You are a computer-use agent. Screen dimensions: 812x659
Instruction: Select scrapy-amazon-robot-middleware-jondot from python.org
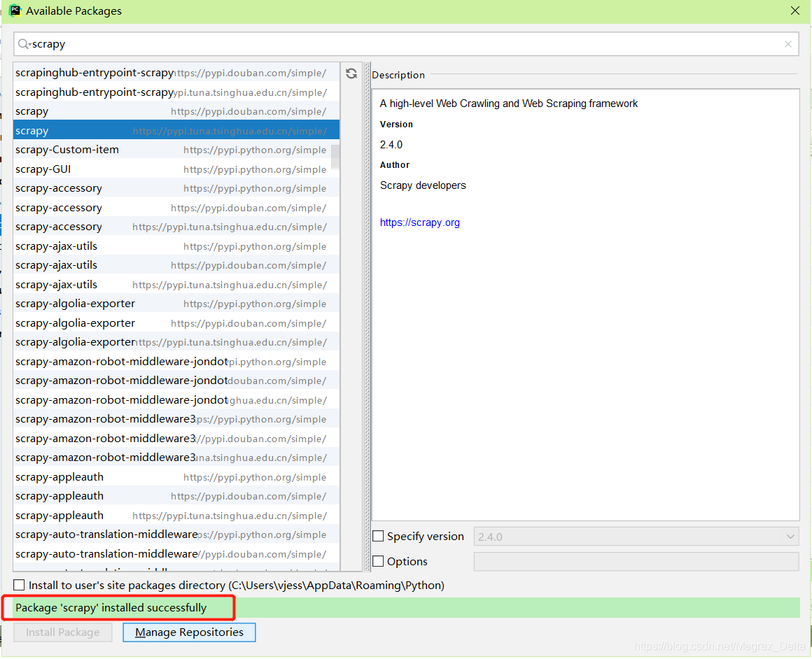click(176, 362)
